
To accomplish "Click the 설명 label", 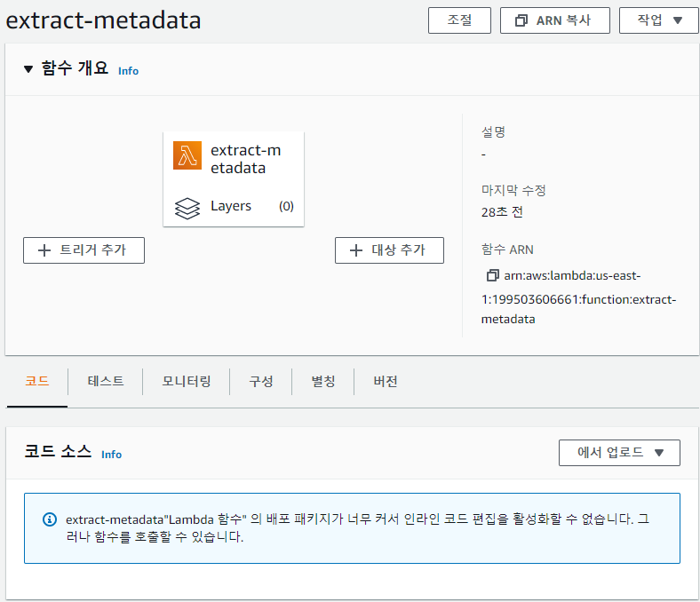I will (493, 131).
